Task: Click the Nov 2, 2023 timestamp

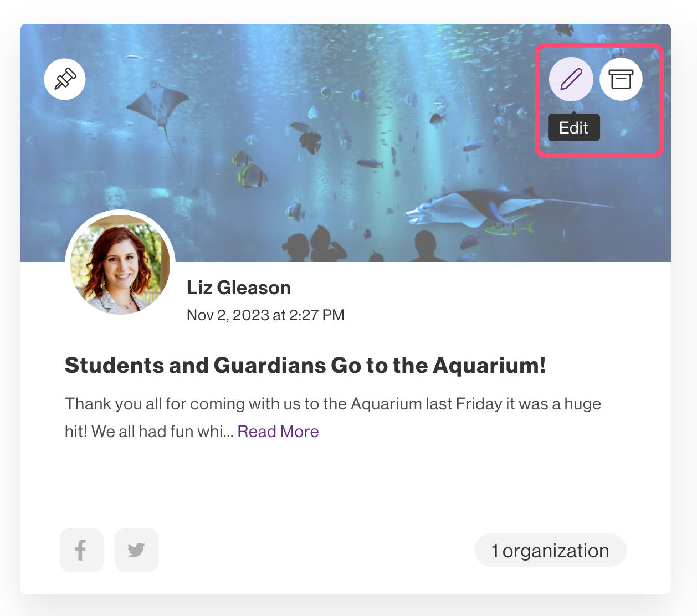Action: point(265,315)
